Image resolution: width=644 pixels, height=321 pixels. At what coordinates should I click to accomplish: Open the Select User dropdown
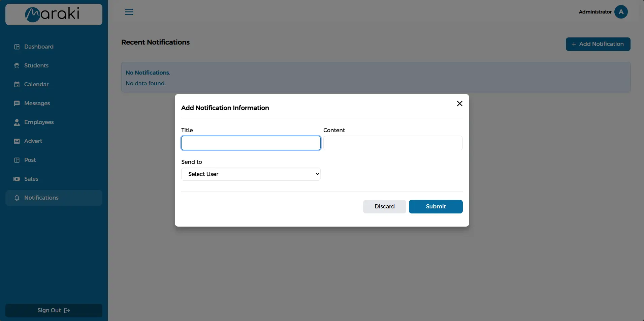[251, 174]
